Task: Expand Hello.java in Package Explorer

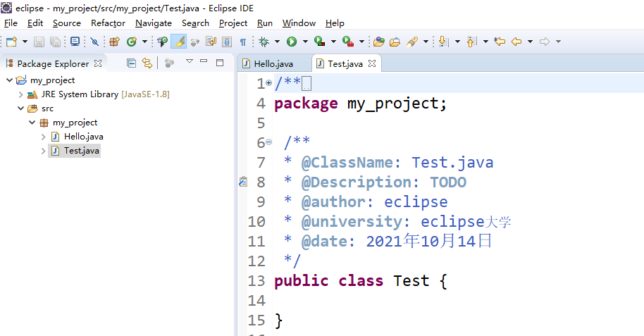Action: point(43,137)
